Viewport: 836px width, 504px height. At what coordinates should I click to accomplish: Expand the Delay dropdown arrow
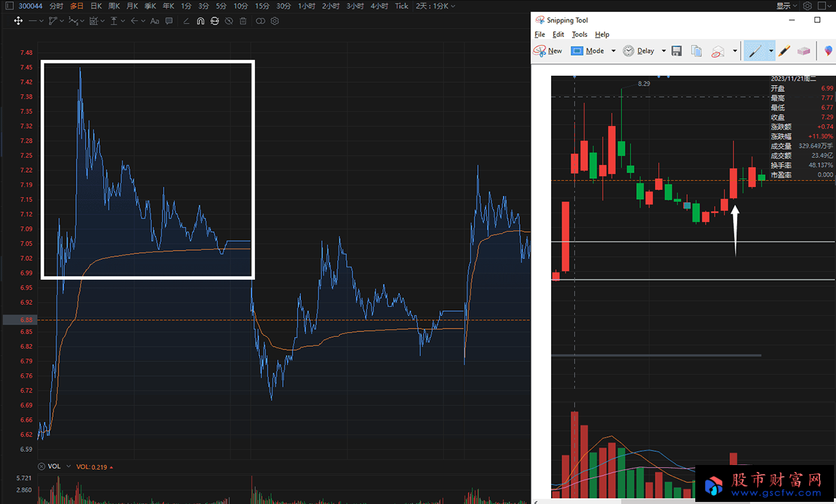pos(664,51)
